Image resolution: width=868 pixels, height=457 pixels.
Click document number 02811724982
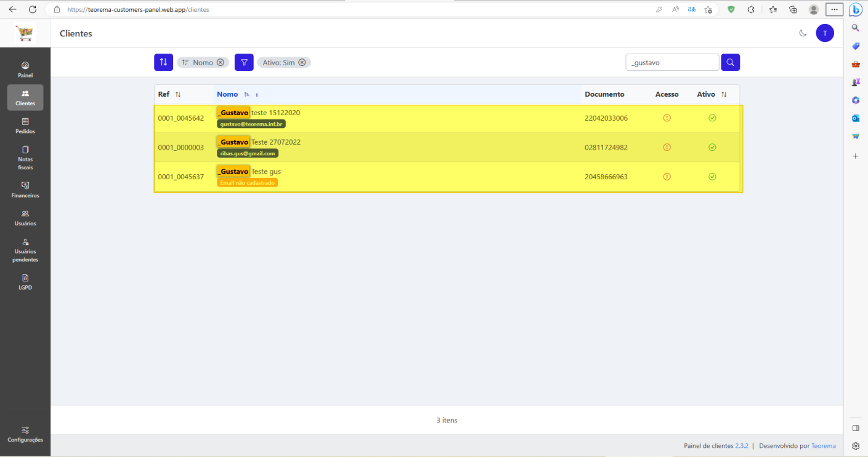[x=606, y=148]
